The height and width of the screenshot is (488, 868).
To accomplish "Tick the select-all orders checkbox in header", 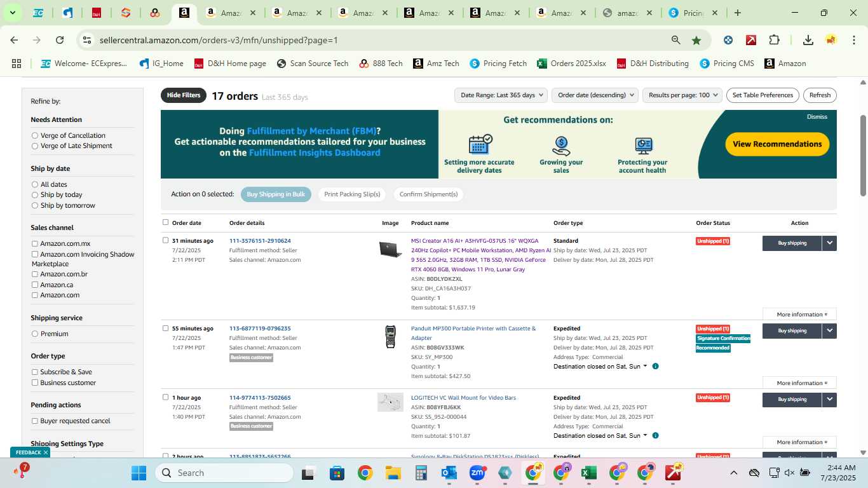I will (x=166, y=222).
